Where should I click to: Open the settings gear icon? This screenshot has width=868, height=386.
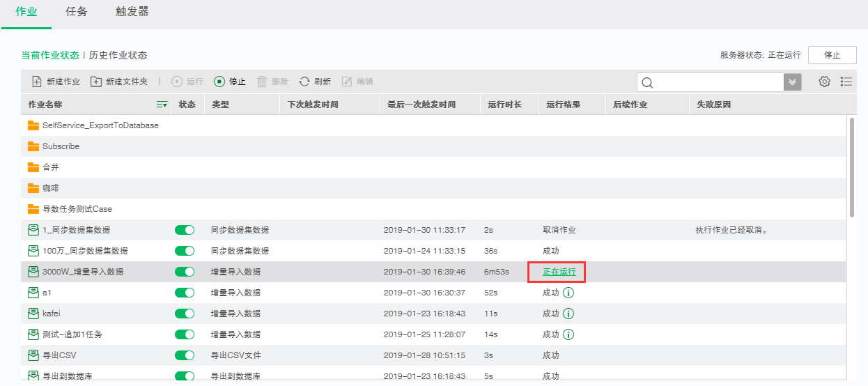(x=825, y=82)
